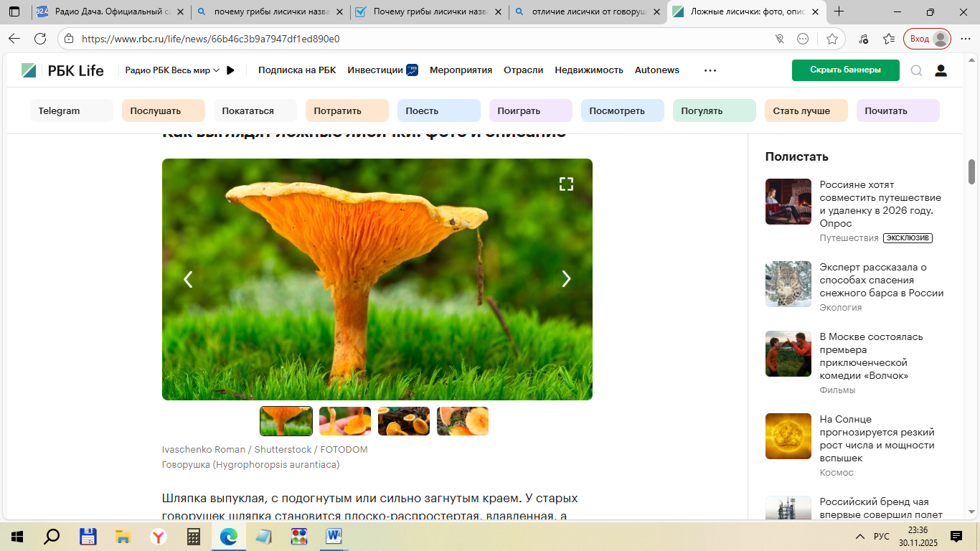Screen dimensions: 980x551
Task: Add this page to browser favorites
Action: pyautogui.click(x=832, y=39)
